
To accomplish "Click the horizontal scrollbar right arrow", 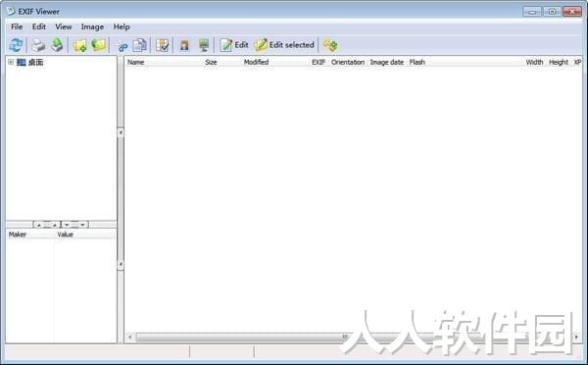I will coord(576,337).
